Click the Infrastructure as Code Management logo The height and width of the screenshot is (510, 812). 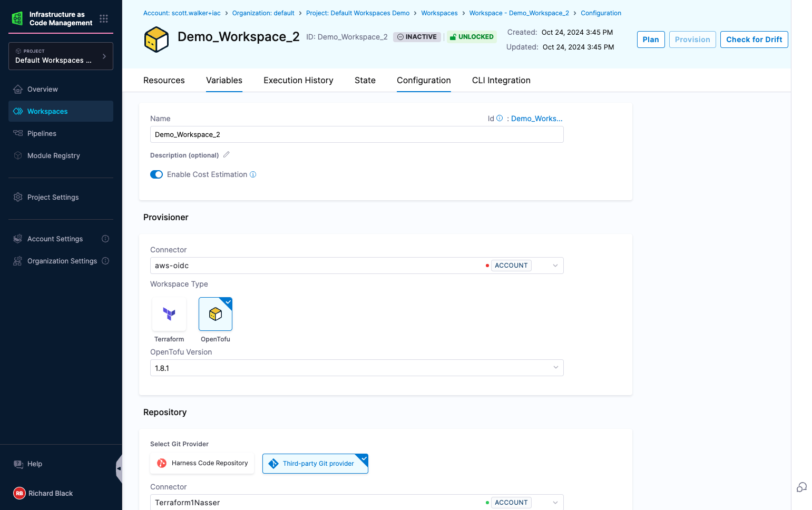pos(17,18)
